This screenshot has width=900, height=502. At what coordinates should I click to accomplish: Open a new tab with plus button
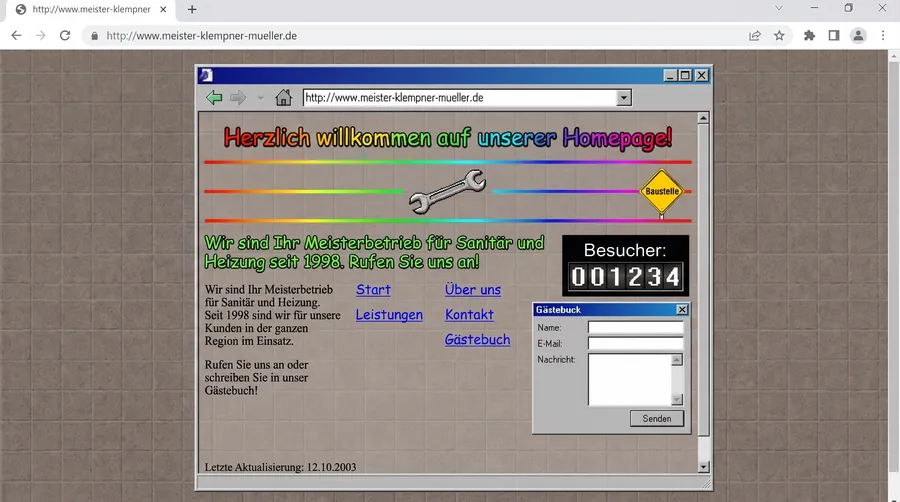pyautogui.click(x=192, y=9)
